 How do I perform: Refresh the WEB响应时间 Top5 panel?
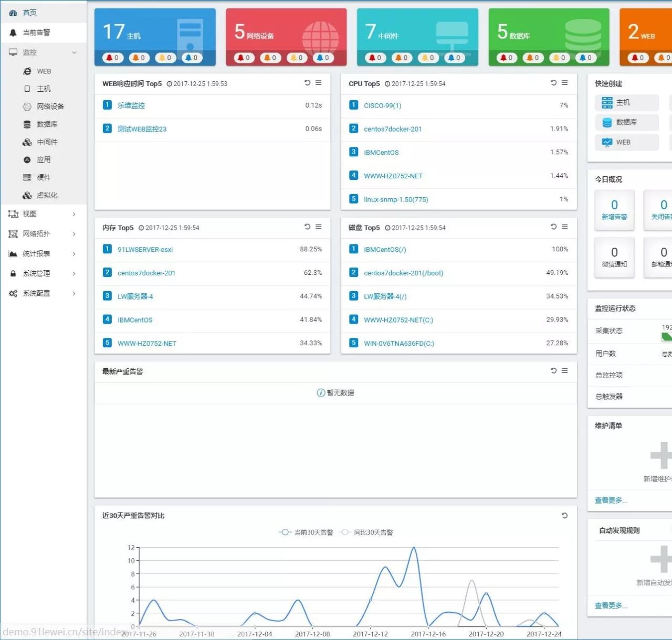tap(307, 83)
